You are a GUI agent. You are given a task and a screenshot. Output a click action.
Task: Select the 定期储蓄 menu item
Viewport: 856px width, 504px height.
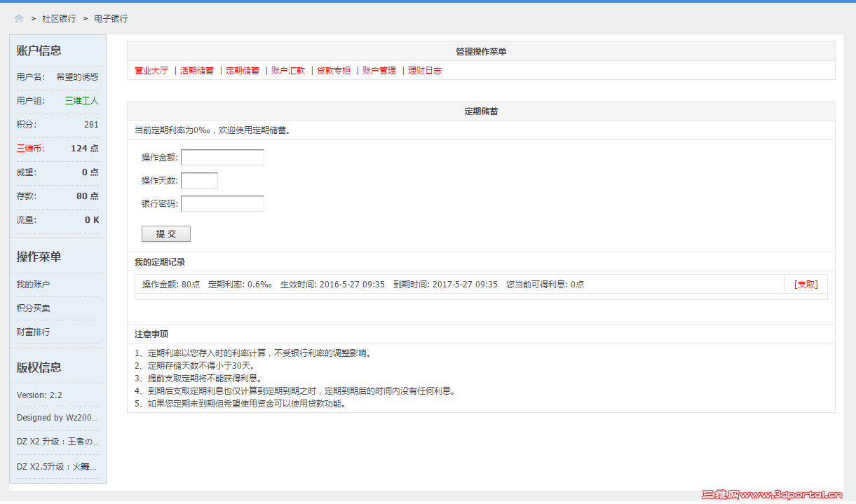click(x=243, y=71)
